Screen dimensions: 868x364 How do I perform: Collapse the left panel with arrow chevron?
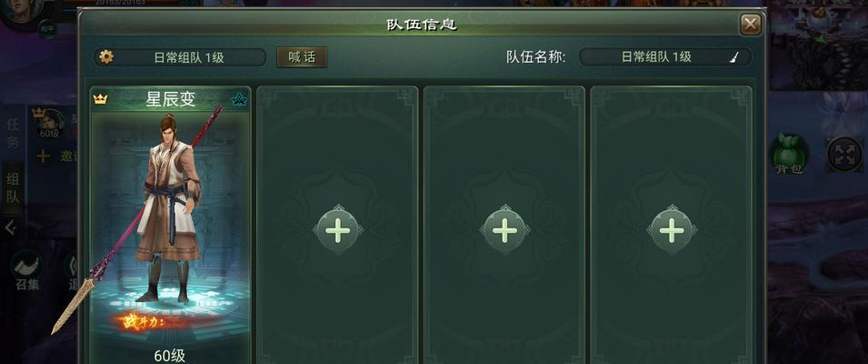point(11,227)
